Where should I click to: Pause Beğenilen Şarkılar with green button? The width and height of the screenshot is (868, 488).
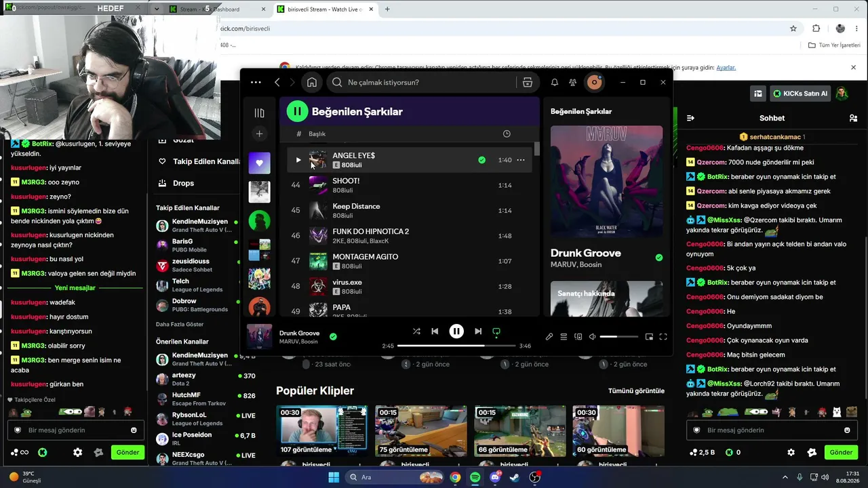(297, 111)
